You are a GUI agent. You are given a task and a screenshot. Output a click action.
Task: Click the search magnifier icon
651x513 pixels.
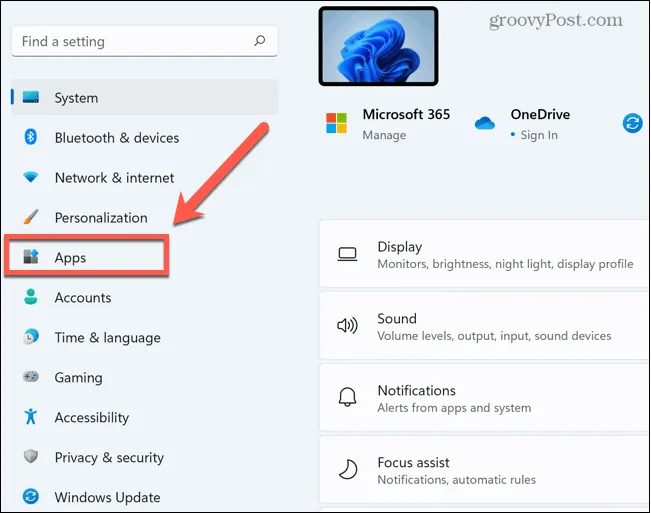click(259, 41)
